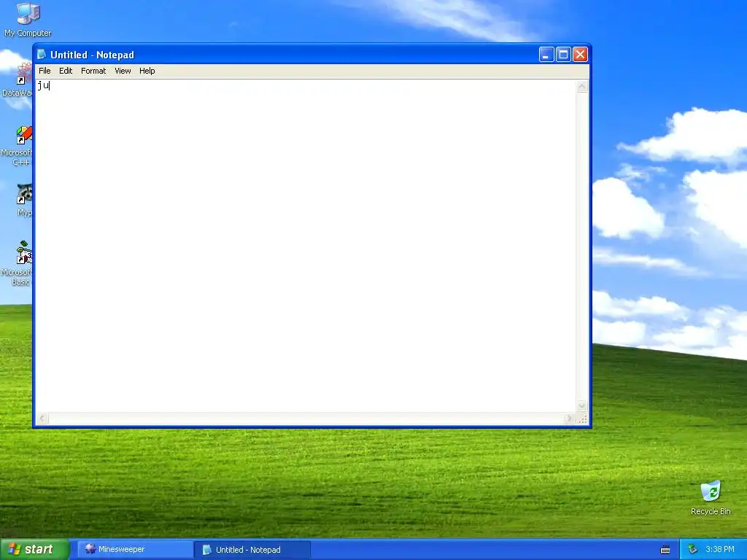Image resolution: width=747 pixels, height=560 pixels.
Task: Click the 3:38 PM clock
Action: tap(720, 550)
